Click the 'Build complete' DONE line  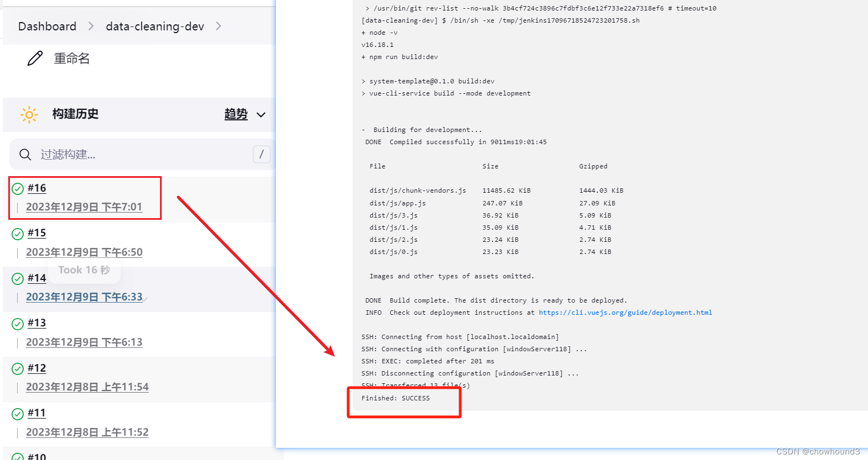[x=496, y=300]
